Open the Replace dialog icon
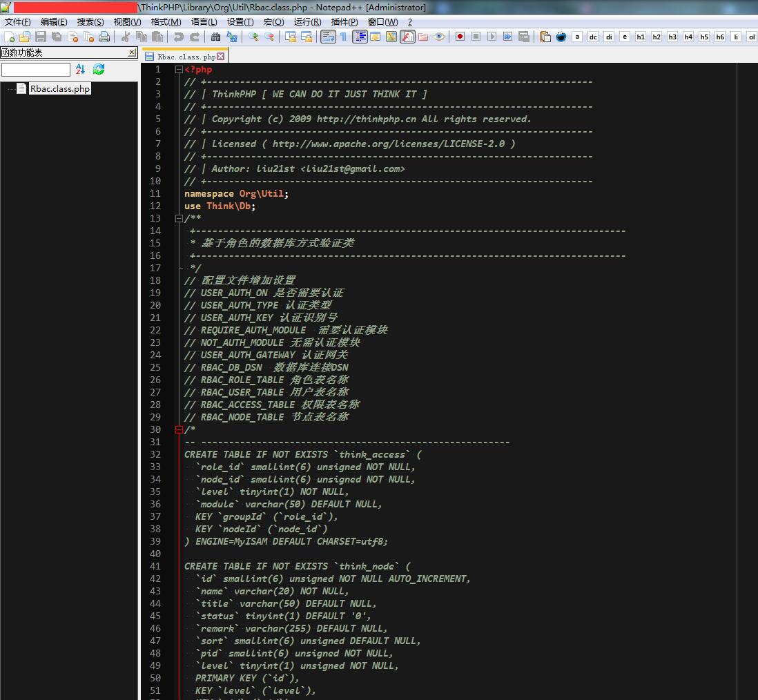Screen dimensions: 758x700 point(231,37)
